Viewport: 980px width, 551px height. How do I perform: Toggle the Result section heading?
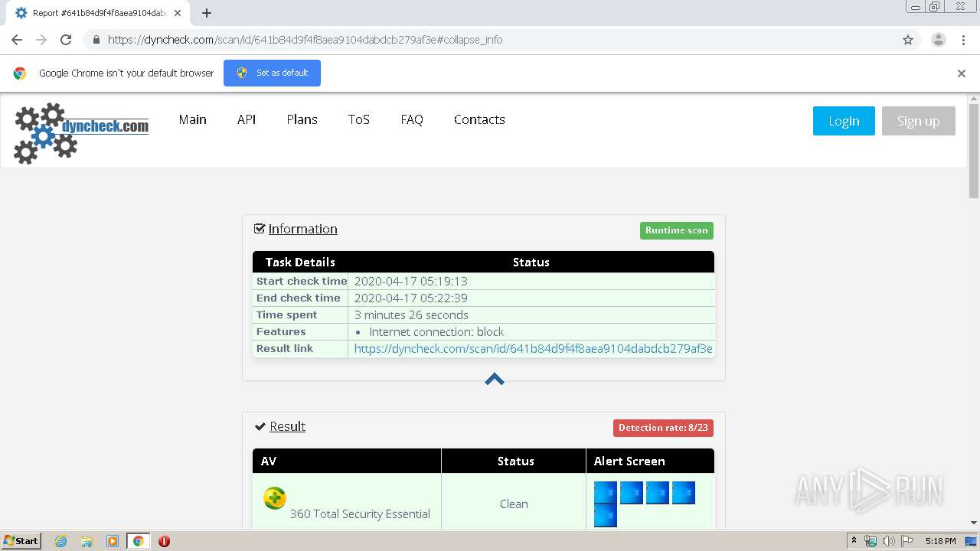pos(287,426)
